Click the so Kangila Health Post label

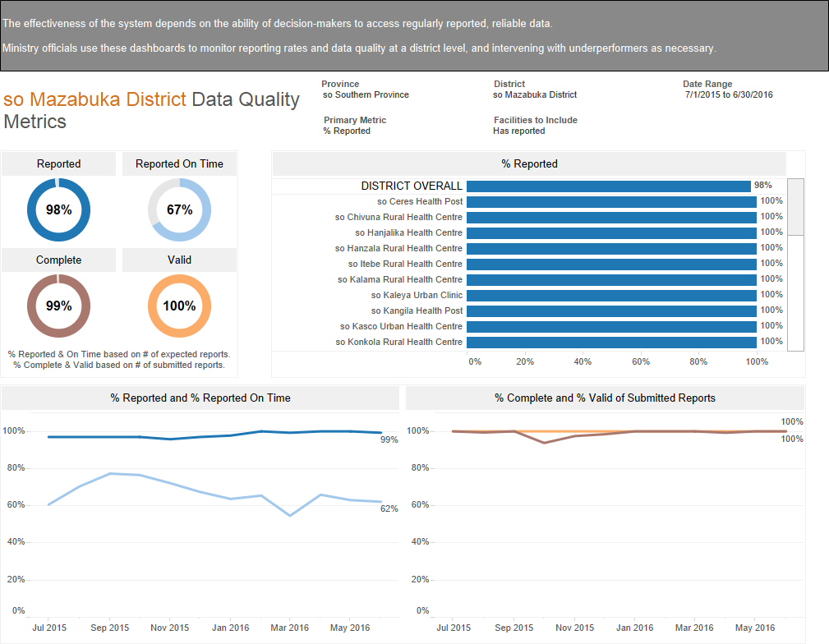tap(417, 310)
